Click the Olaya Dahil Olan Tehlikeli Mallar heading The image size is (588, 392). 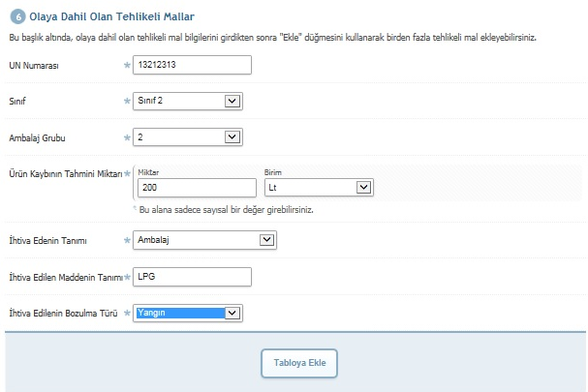click(x=111, y=16)
